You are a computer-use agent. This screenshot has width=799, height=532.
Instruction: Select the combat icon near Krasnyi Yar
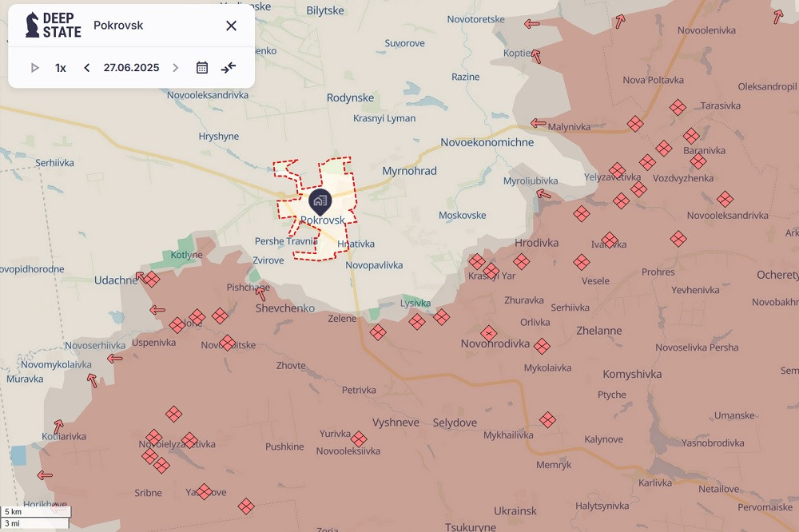coord(491,269)
